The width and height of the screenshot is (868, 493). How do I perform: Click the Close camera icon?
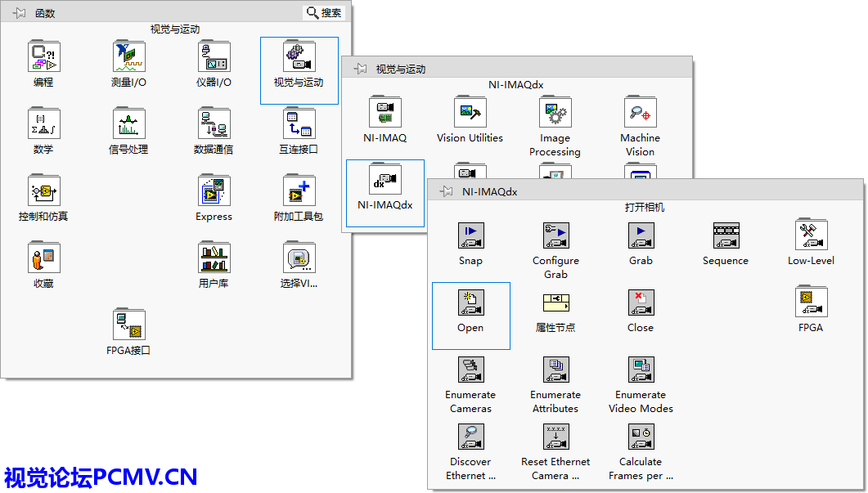[x=641, y=303]
